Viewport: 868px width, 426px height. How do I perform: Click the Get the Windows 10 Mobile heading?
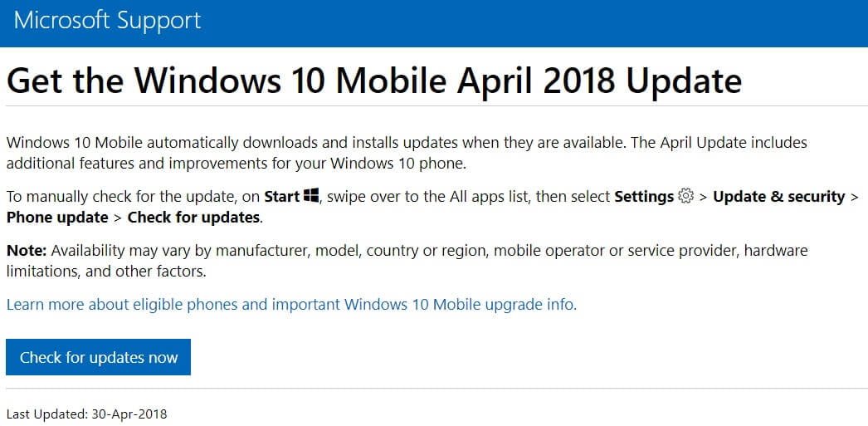click(373, 81)
